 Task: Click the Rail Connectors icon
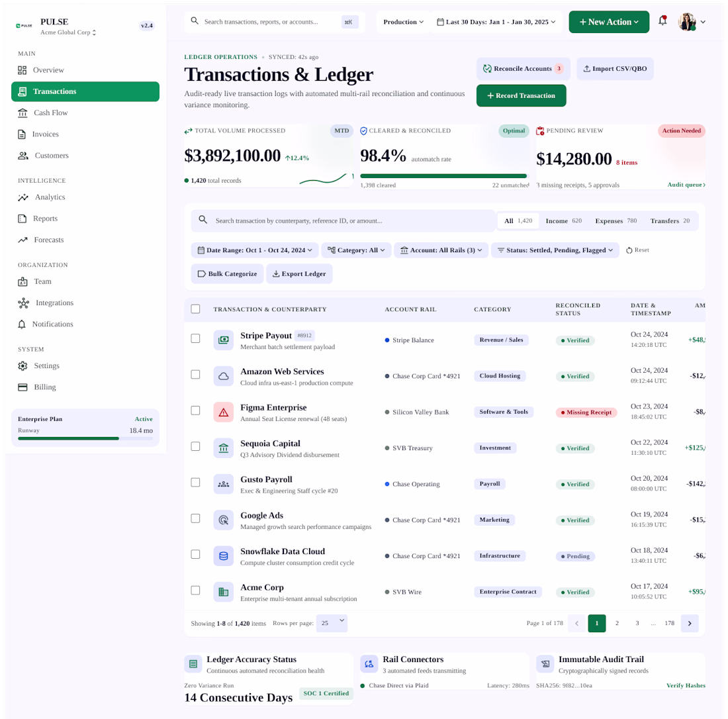(369, 664)
